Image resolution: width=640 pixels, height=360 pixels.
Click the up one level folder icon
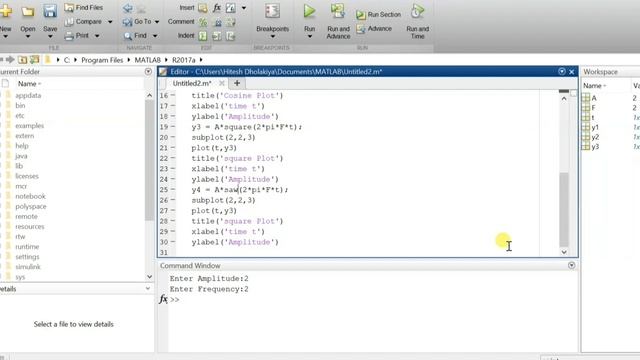[22, 60]
